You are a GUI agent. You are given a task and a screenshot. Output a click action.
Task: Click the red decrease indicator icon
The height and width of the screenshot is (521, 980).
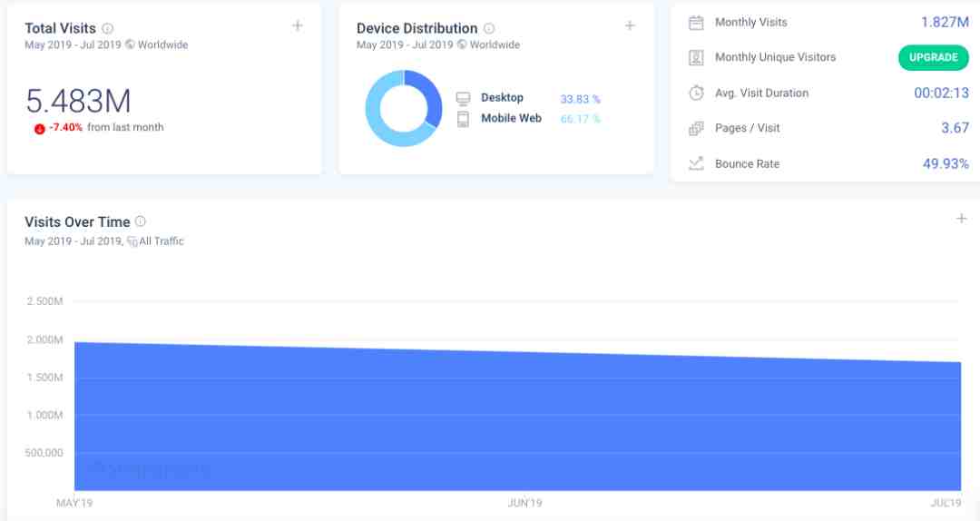coord(39,129)
